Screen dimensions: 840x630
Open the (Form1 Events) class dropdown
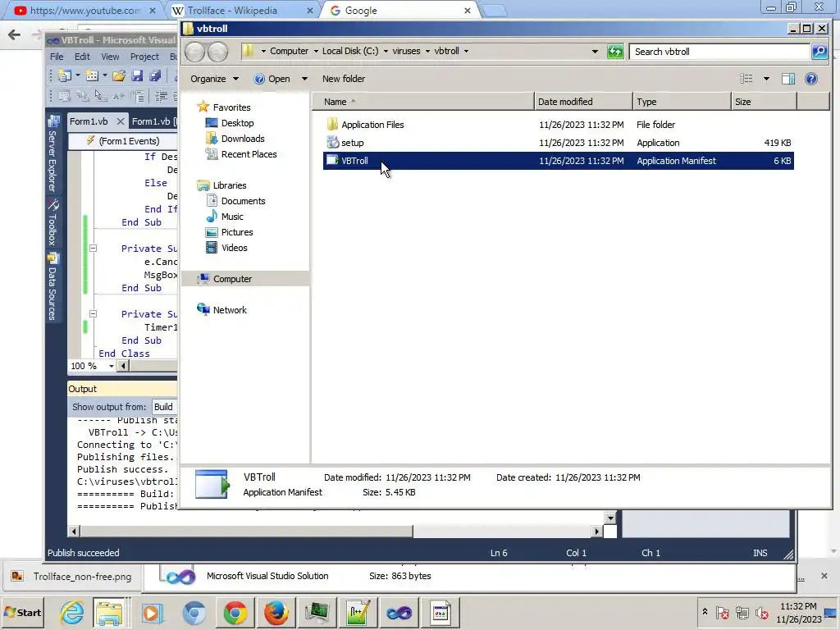click(x=123, y=141)
